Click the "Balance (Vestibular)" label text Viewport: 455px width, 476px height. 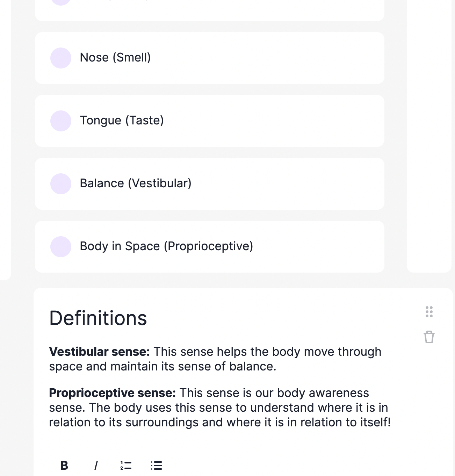point(136,183)
